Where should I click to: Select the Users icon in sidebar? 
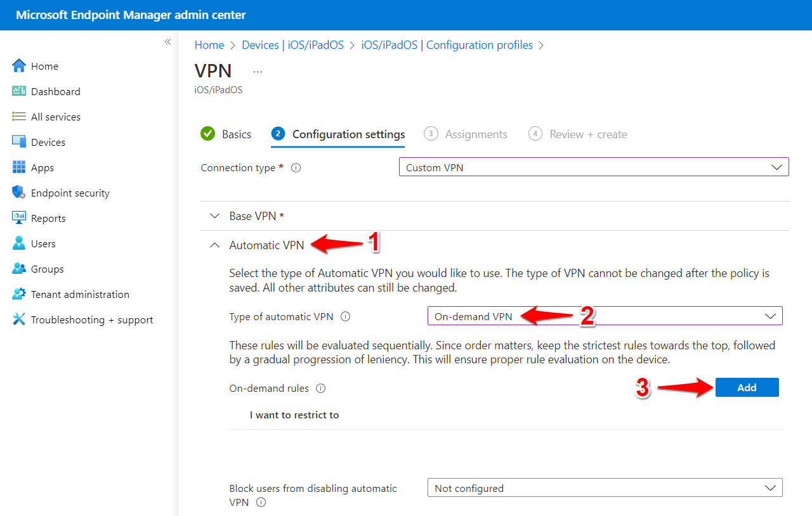pyautogui.click(x=18, y=243)
